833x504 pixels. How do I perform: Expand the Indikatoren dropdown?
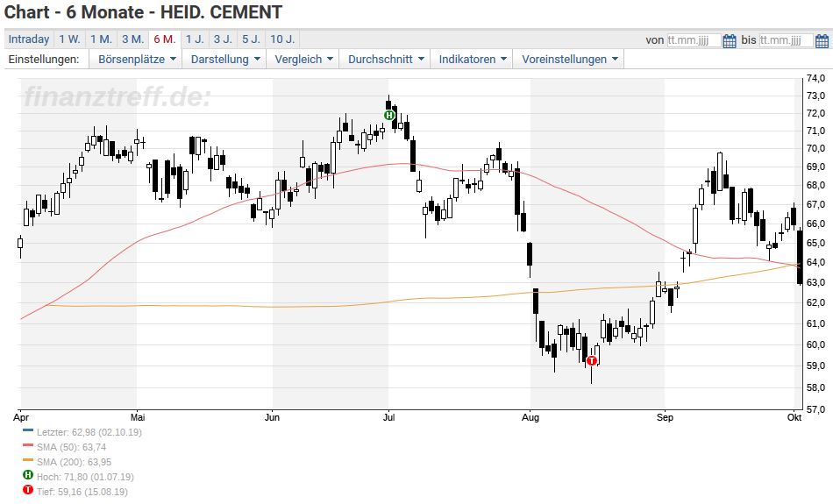(x=472, y=59)
